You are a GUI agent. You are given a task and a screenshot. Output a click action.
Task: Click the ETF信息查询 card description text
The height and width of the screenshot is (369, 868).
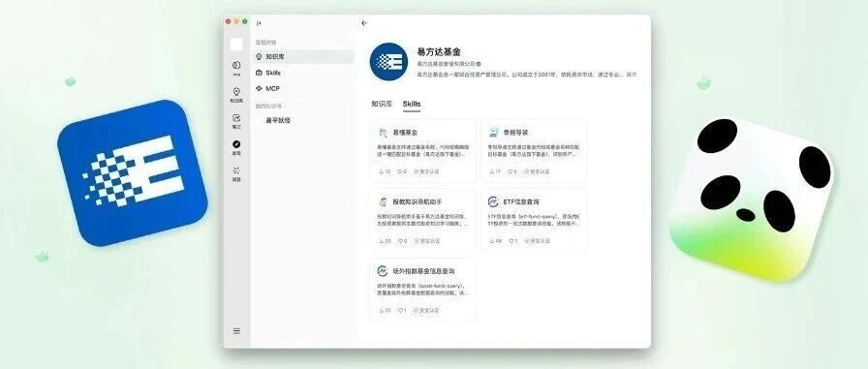(x=534, y=220)
